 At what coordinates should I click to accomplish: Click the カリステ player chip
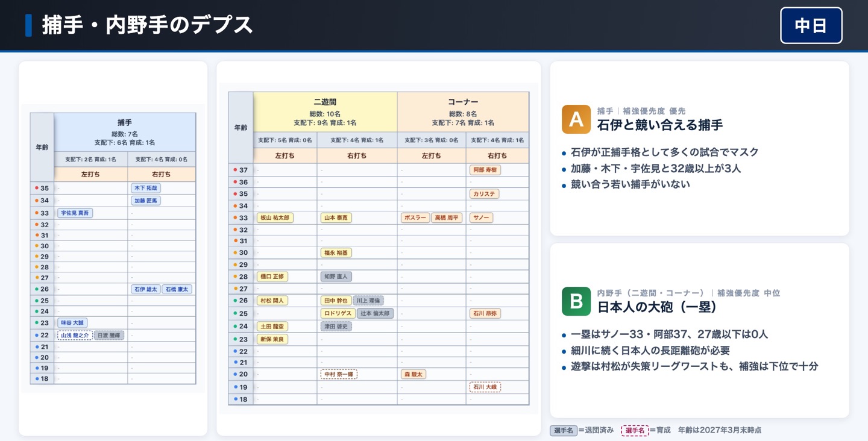tap(485, 194)
